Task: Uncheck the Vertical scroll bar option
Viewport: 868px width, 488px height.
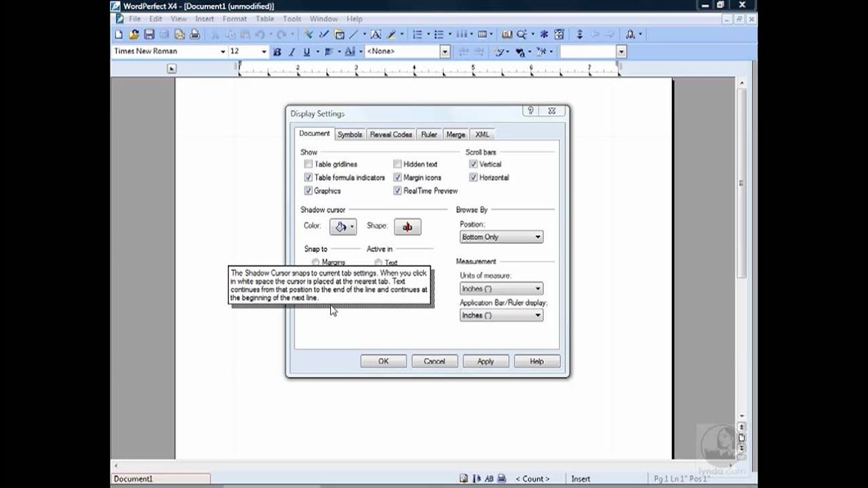Action: coord(473,164)
